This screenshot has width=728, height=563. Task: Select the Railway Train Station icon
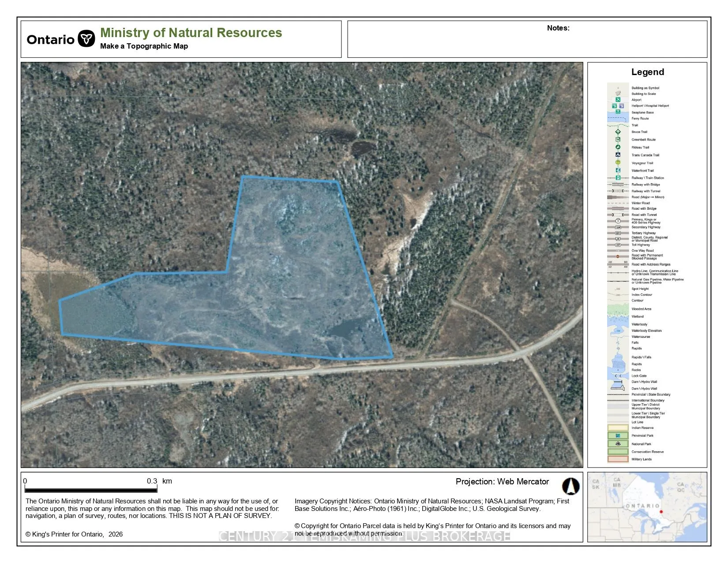coord(618,178)
